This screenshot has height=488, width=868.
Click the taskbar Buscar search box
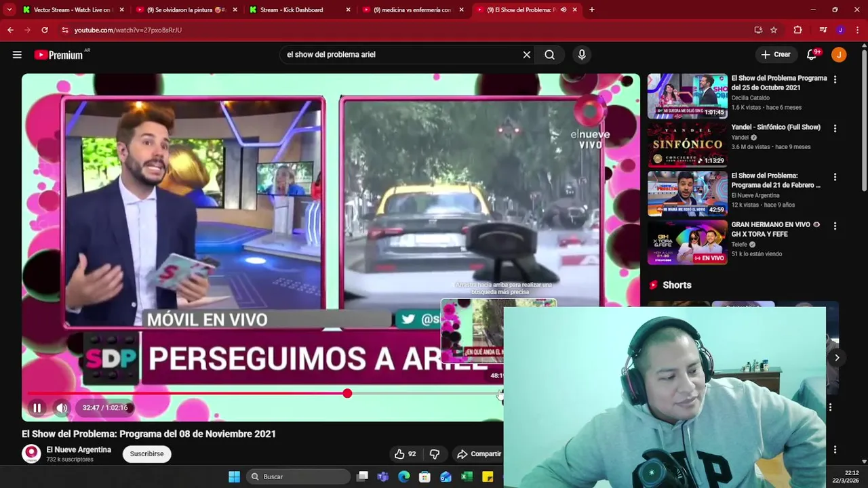pos(297,476)
